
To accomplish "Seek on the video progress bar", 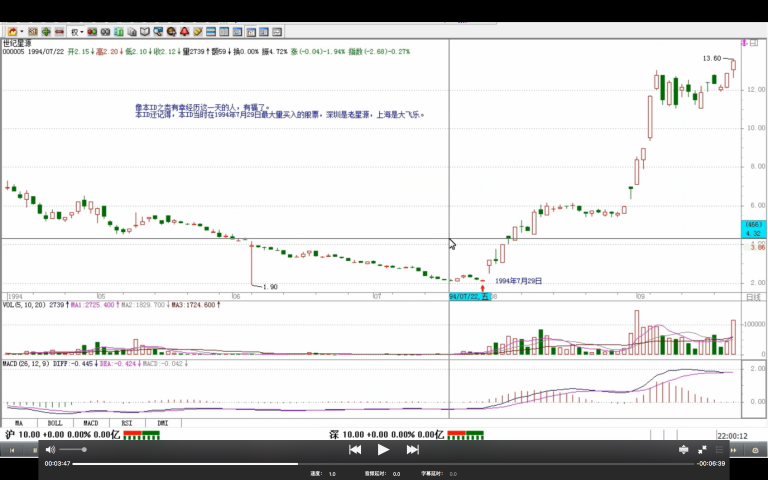I will point(384,463).
